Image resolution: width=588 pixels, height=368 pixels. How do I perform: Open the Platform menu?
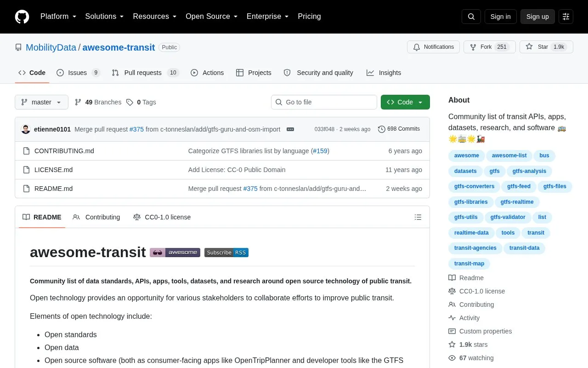(58, 17)
